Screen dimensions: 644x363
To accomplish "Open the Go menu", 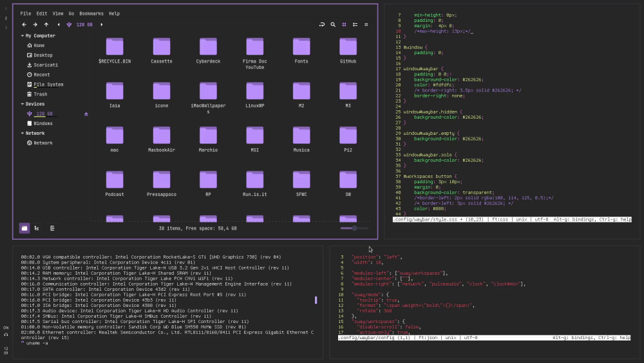I will point(71,14).
